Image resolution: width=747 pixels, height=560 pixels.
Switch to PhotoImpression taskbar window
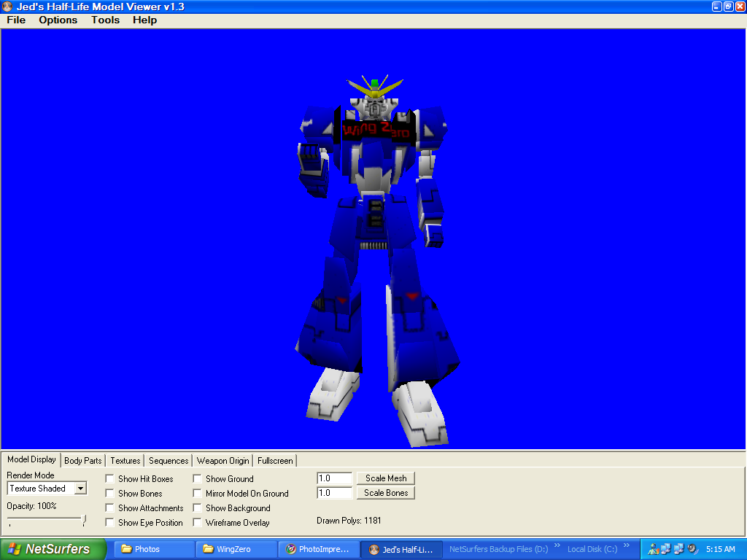(x=319, y=549)
